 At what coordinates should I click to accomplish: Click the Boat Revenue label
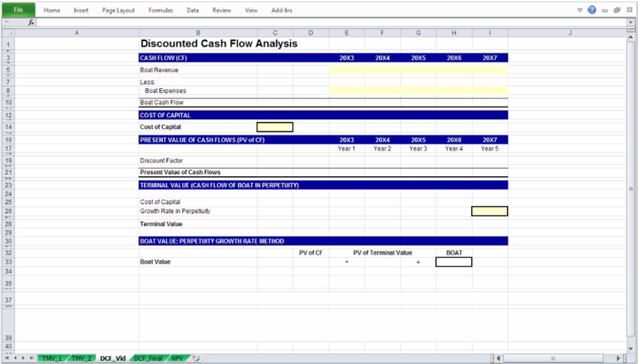(x=159, y=70)
